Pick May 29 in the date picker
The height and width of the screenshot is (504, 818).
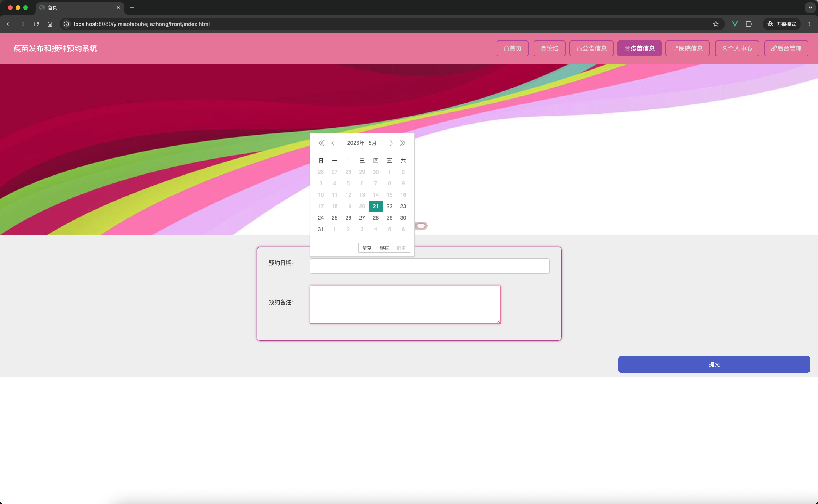pos(389,218)
